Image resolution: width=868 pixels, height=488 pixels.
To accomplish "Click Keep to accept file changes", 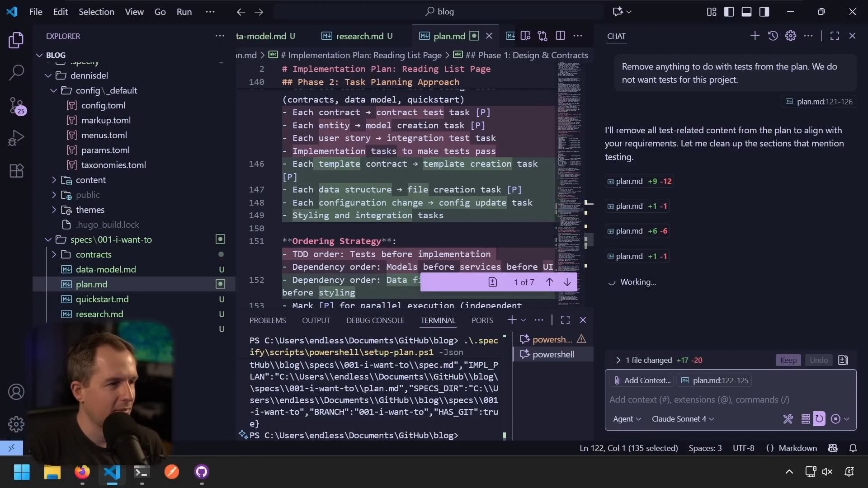I will [788, 360].
